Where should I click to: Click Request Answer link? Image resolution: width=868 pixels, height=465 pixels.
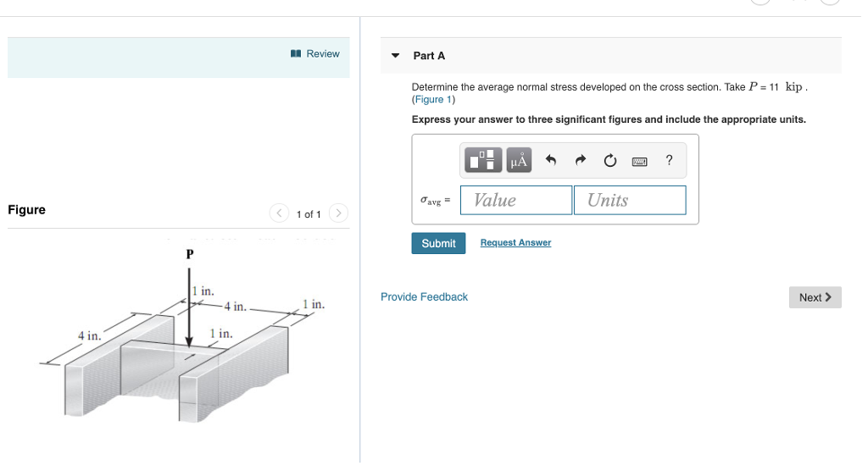515,243
